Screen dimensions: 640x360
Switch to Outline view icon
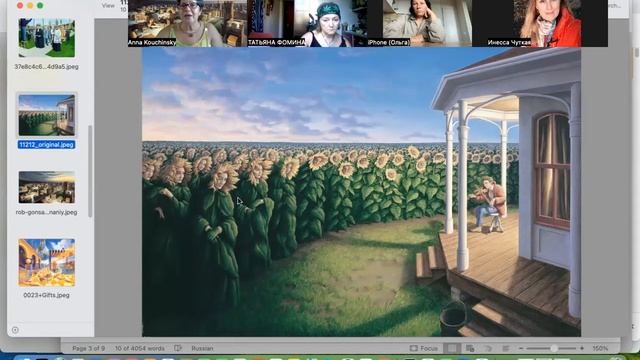(488, 349)
